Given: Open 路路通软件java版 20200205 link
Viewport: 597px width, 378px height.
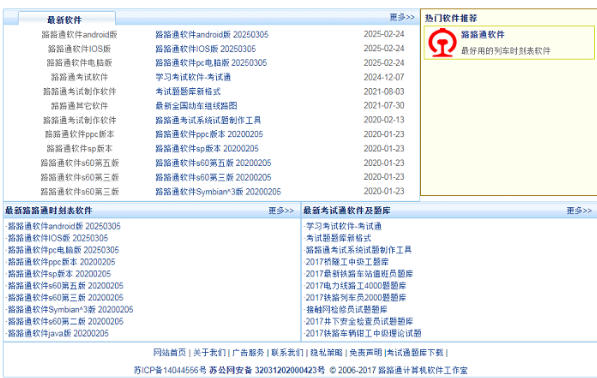Looking at the screenshot, I should click(58, 333).
